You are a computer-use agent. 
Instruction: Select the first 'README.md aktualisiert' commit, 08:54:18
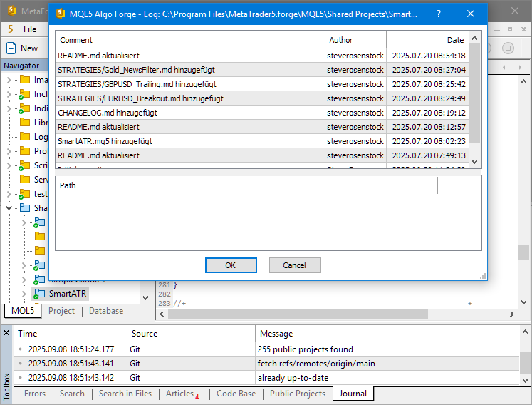262,56
